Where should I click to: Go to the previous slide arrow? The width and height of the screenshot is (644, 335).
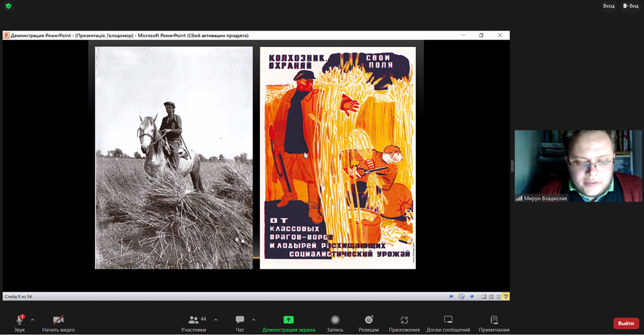[x=452, y=297]
